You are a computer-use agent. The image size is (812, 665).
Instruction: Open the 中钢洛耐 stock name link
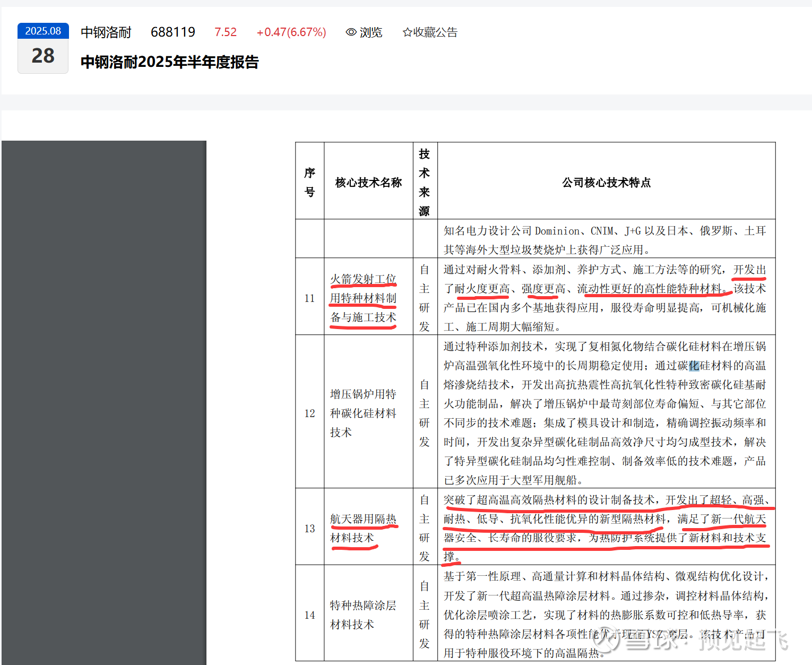click(106, 32)
